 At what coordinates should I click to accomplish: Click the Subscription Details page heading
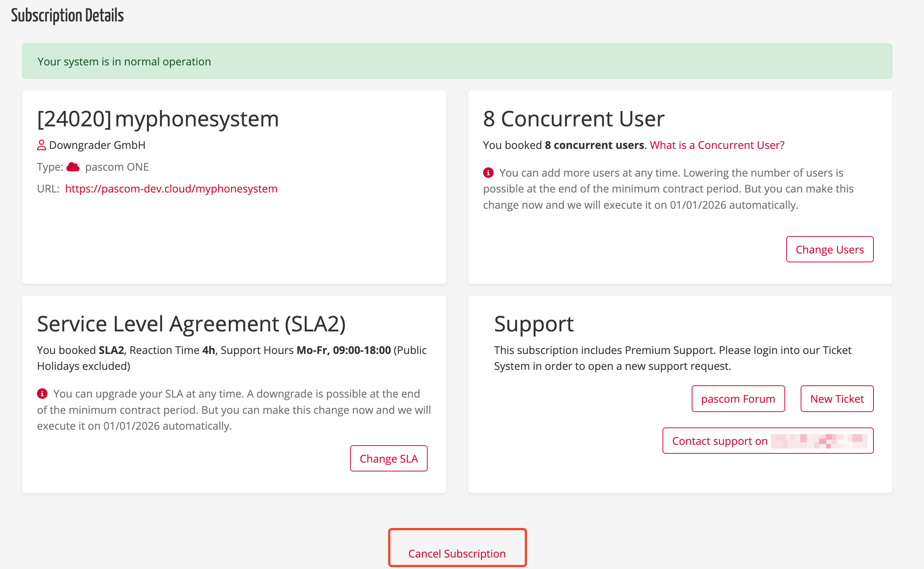click(x=67, y=16)
